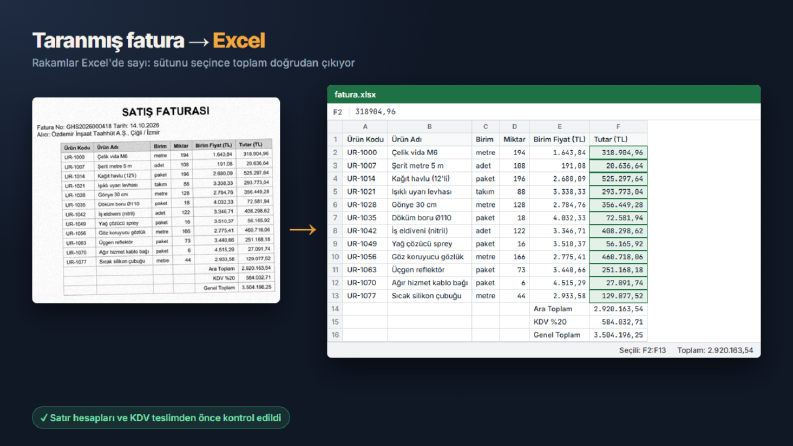Image resolution: width=793 pixels, height=446 pixels.
Task: Click unit price cell 4.032,33 in spreadsheet
Action: pyautogui.click(x=559, y=217)
